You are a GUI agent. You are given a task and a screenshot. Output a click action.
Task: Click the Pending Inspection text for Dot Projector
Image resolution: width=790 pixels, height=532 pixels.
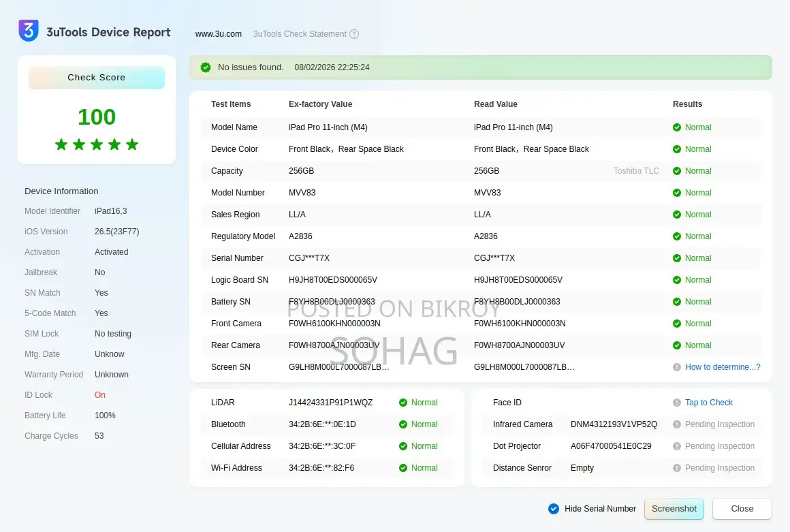pos(719,446)
